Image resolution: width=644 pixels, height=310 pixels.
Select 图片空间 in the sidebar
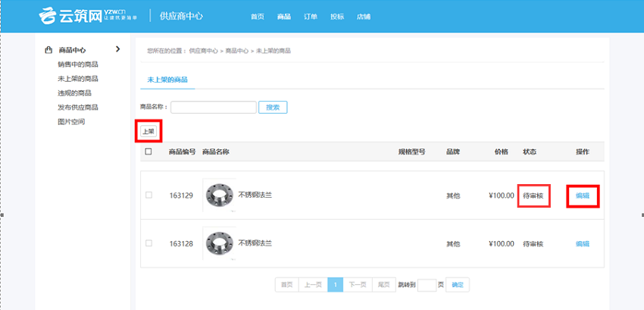[x=71, y=121]
